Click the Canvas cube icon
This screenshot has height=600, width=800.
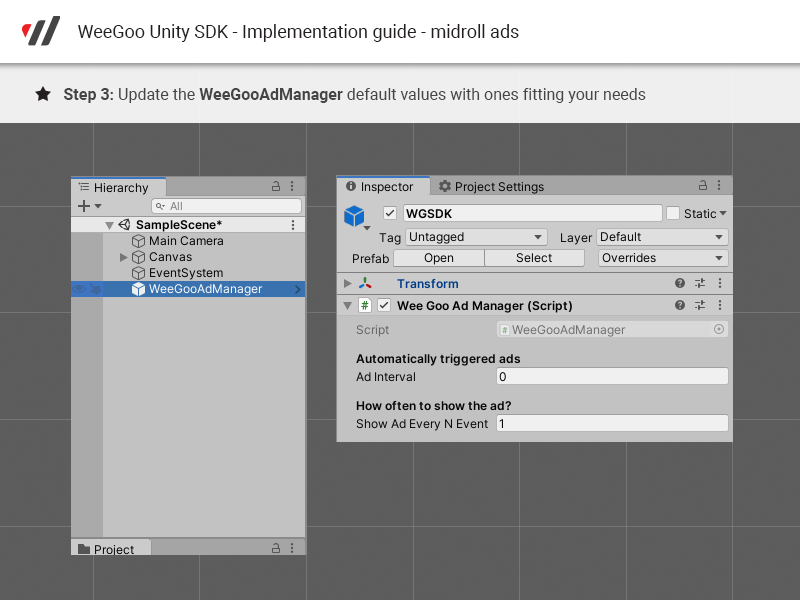pos(138,257)
